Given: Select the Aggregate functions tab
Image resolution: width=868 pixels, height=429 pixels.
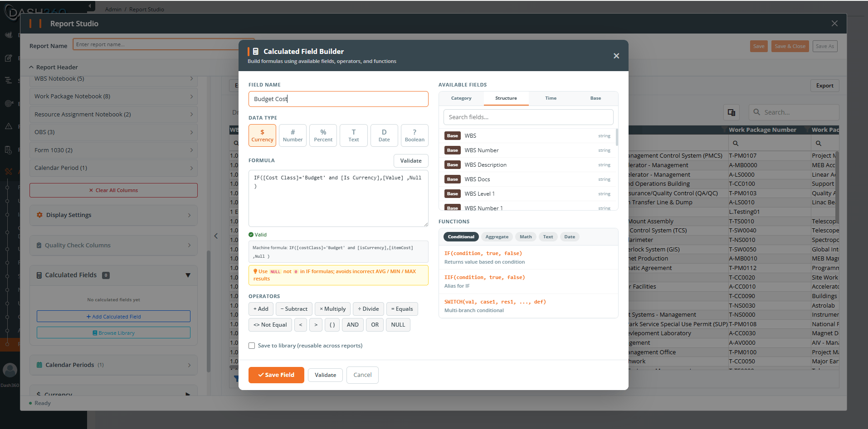Looking at the screenshot, I should click(x=497, y=237).
